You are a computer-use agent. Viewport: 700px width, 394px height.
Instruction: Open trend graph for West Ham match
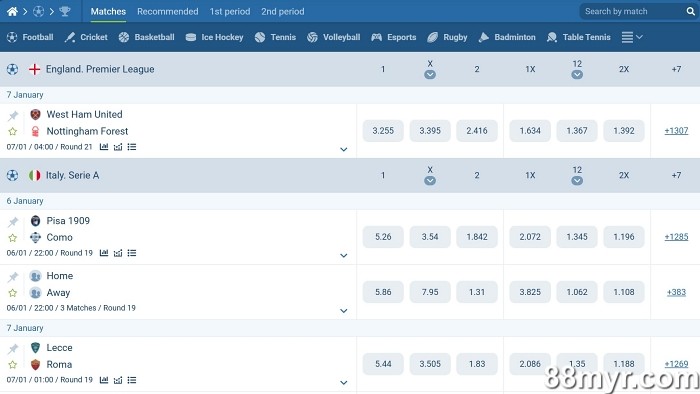[118, 147]
